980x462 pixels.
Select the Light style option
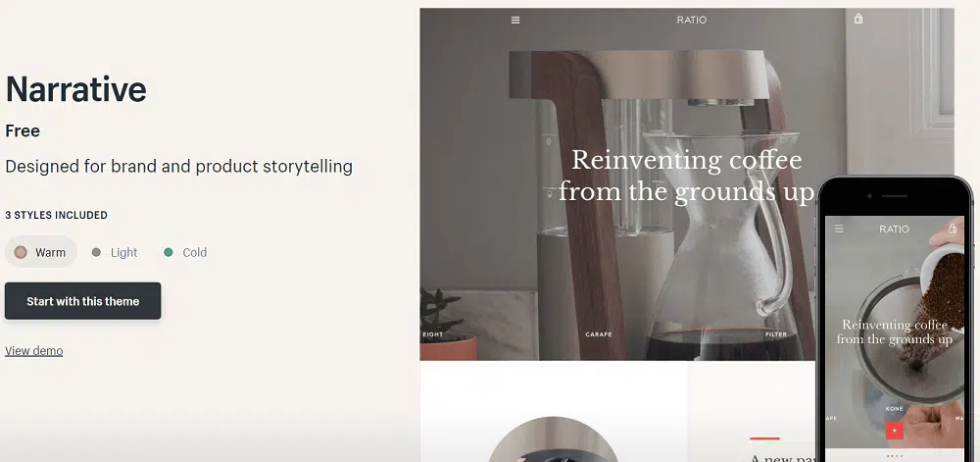point(115,252)
